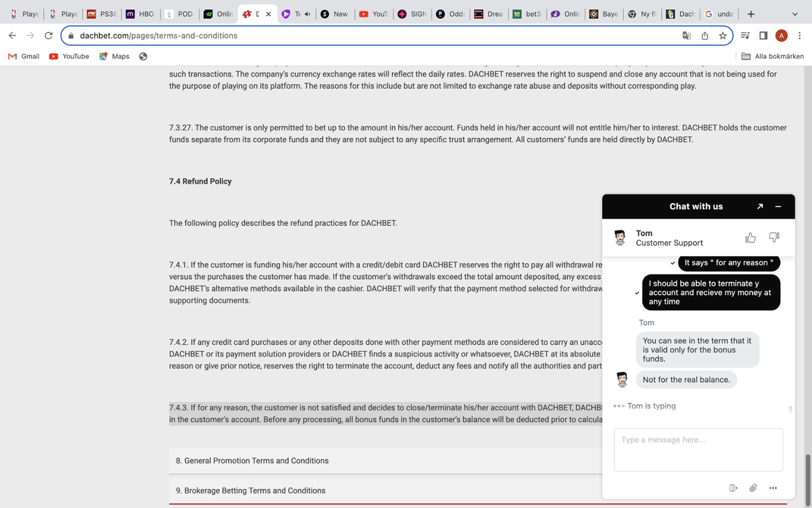Screen dimensions: 812x508
Task: Click the highlighted 7.4.3 paragraph
Action: [x=385, y=414]
